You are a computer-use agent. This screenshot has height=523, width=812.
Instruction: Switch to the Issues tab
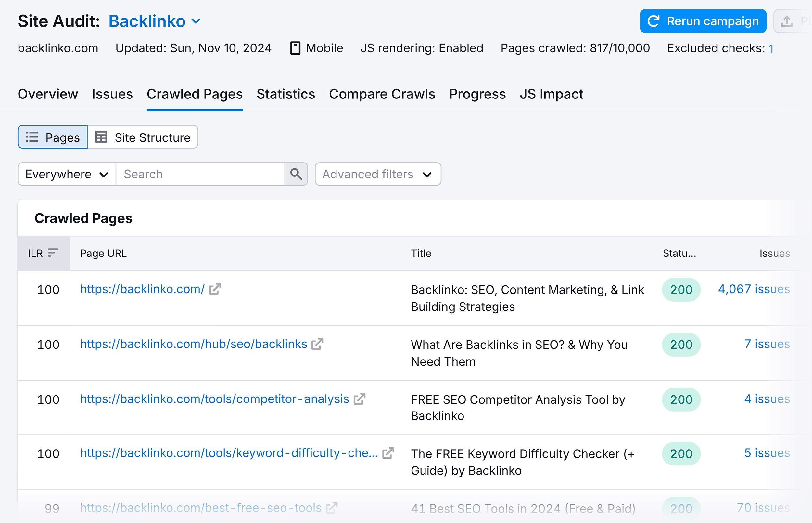click(112, 94)
